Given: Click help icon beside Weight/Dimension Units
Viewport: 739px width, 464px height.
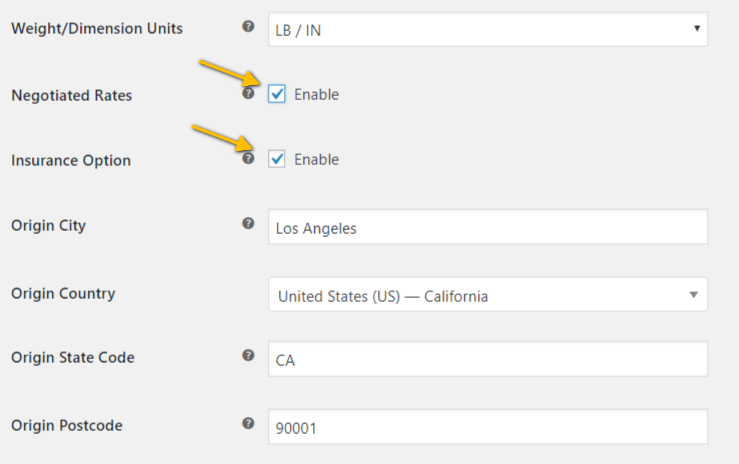Looking at the screenshot, I should (248, 26).
